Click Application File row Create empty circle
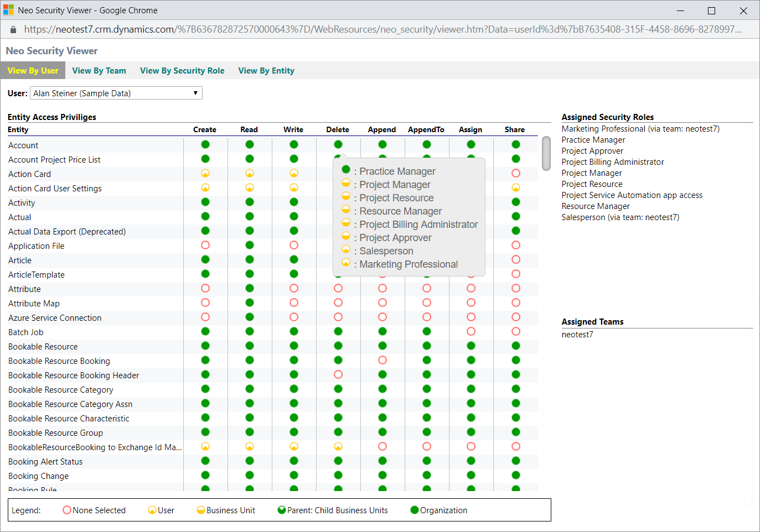The width and height of the screenshot is (760, 532). coord(205,245)
